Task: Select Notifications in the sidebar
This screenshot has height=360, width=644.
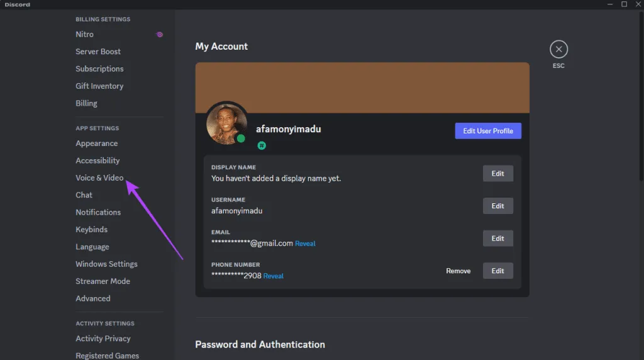Action: (98, 212)
